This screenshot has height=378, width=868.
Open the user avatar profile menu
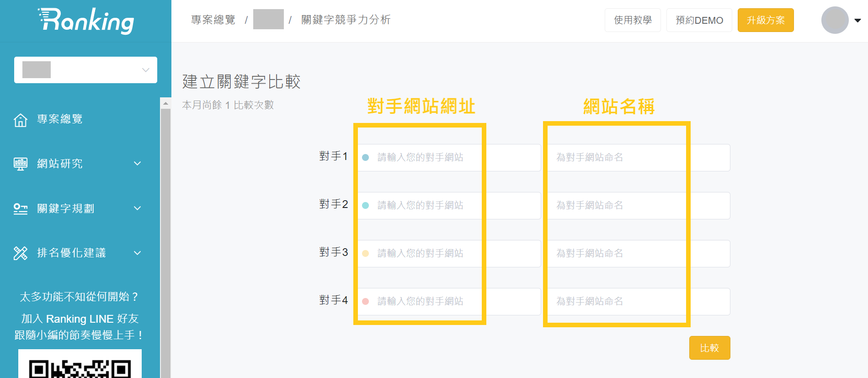click(x=835, y=20)
